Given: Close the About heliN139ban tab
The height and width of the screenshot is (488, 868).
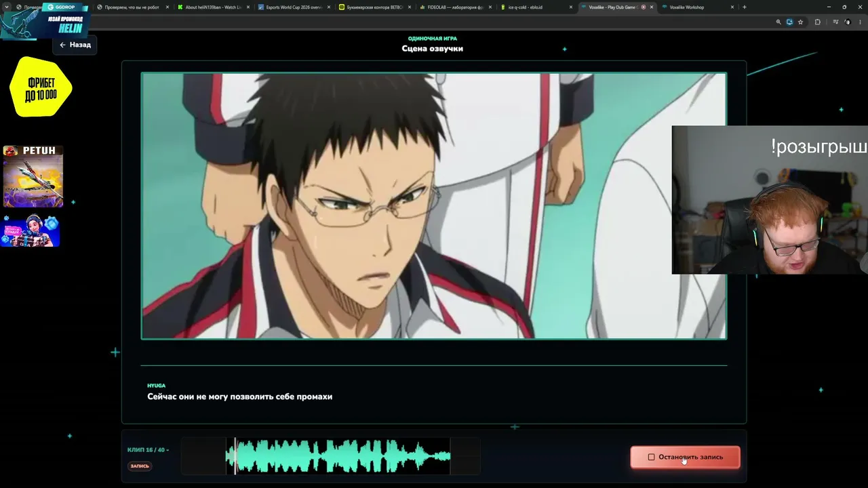Looking at the screenshot, I should 248,7.
